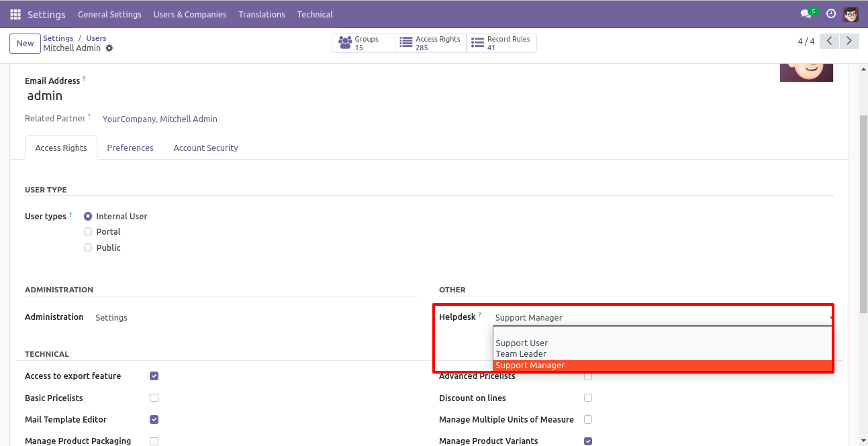
Task: Click the Record Rules list icon
Action: [477, 43]
